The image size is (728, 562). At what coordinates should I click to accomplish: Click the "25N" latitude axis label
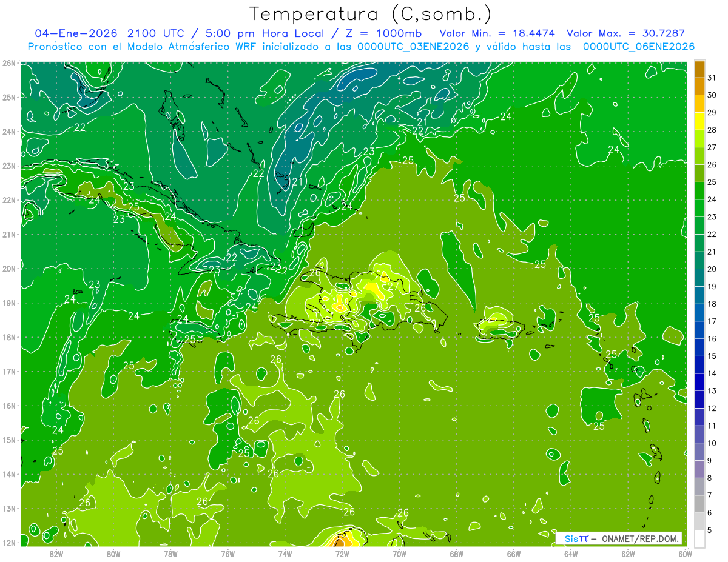tap(8, 97)
